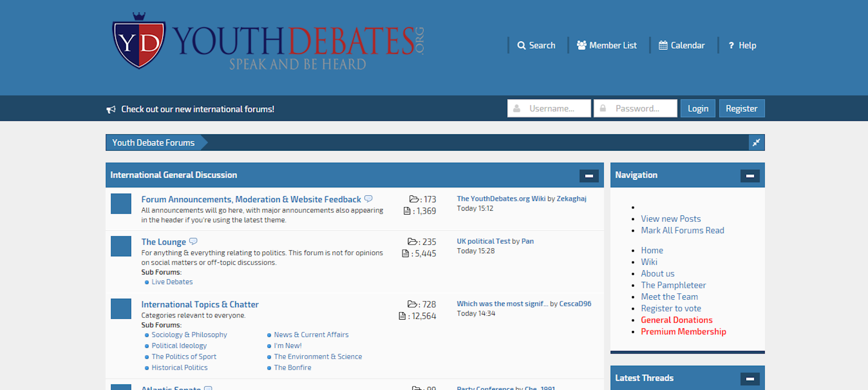Viewport: 868px width, 390px height.
Task: Open Political Ideology sub forum
Action: click(179, 346)
